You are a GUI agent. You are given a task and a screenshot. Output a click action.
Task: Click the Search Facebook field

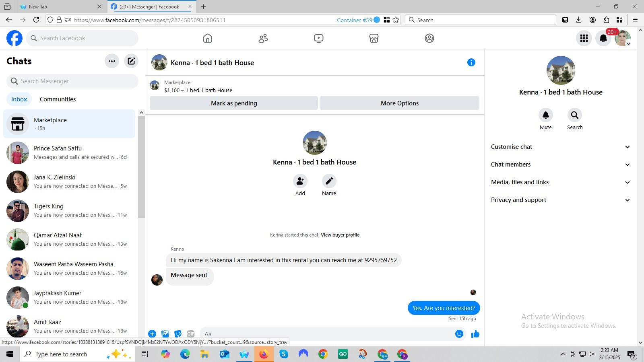click(x=83, y=38)
